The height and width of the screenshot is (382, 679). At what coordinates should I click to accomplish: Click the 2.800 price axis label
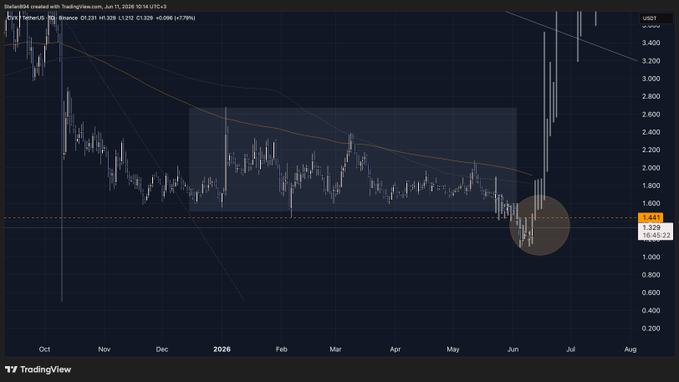[651, 97]
